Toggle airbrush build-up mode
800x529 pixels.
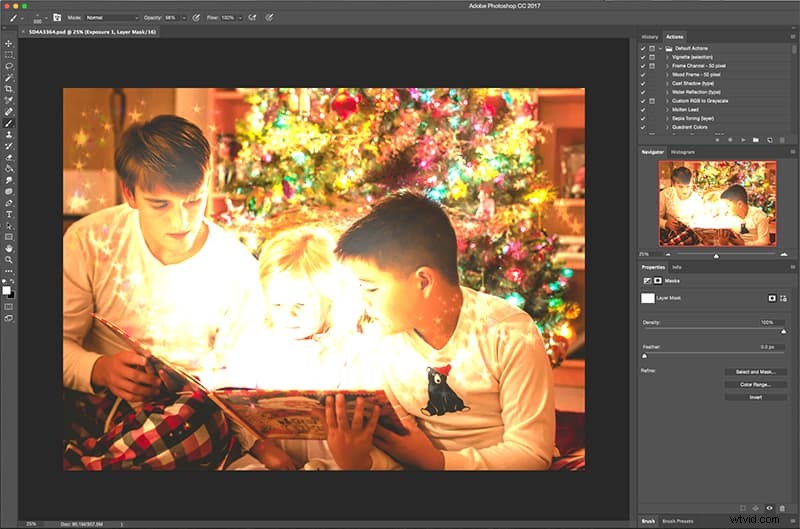pos(252,17)
